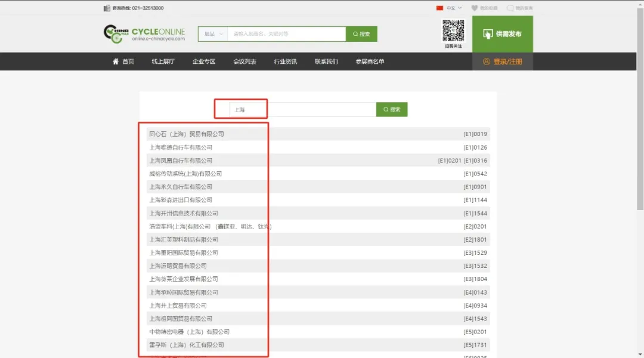Select 参展商名单 in the navigation bar

[x=370, y=61]
